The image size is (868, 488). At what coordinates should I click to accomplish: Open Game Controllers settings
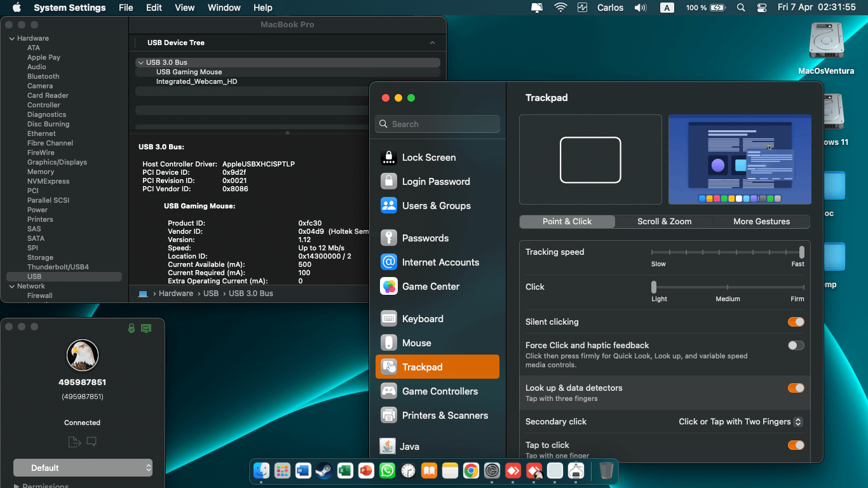click(437, 391)
